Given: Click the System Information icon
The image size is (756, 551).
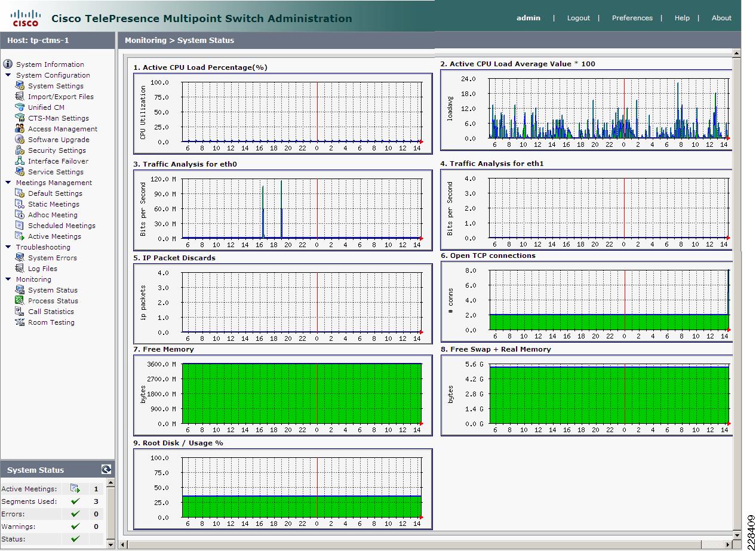Looking at the screenshot, I should point(8,64).
